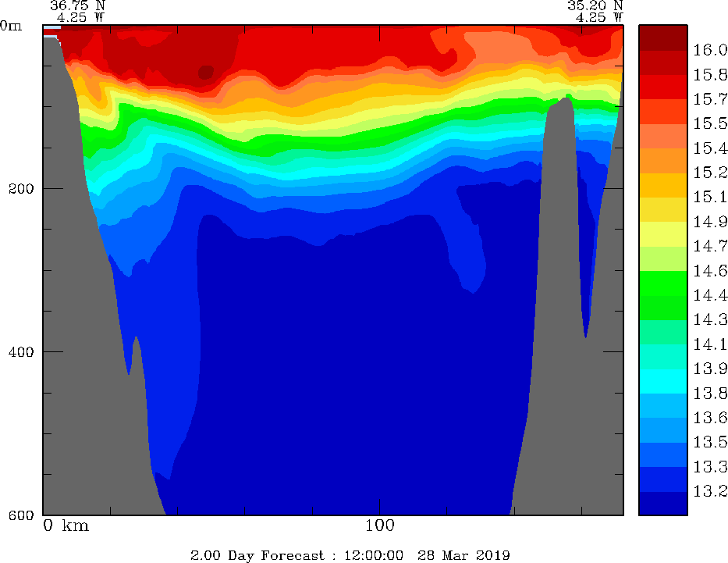Click the 13.2 colorbar label
Image resolution: width=728 pixels, height=563 pixels.
710,491
